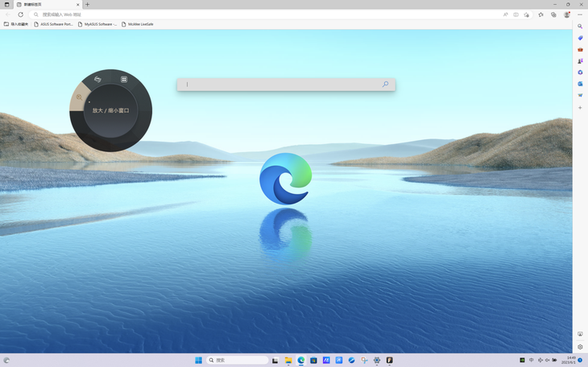Add a sidebar app with plus icon
Viewport: 588px width, 367px height.
point(580,108)
